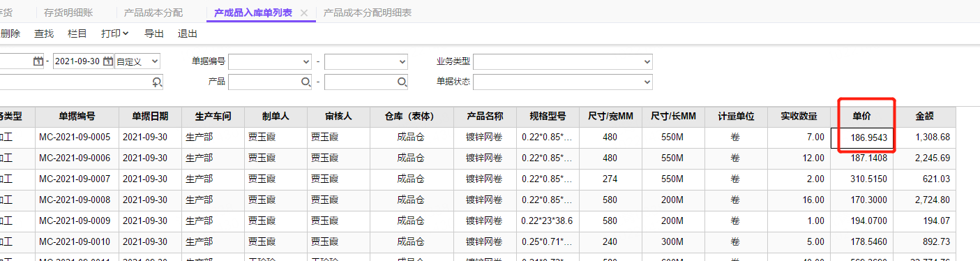This screenshot has width=980, height=261.
Task: Select row MC-2021-09-0007
Action: point(478,179)
